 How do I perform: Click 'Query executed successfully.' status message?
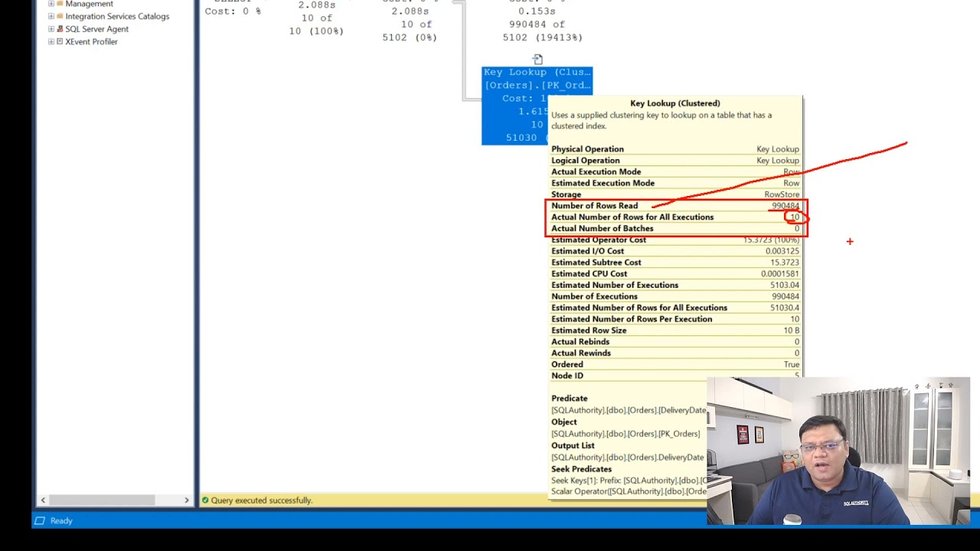point(262,500)
